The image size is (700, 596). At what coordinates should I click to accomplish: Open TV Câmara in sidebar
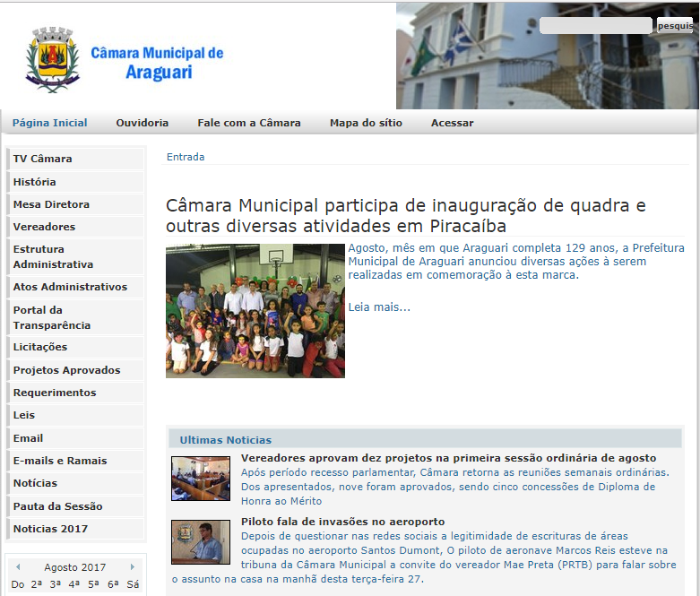(42, 159)
